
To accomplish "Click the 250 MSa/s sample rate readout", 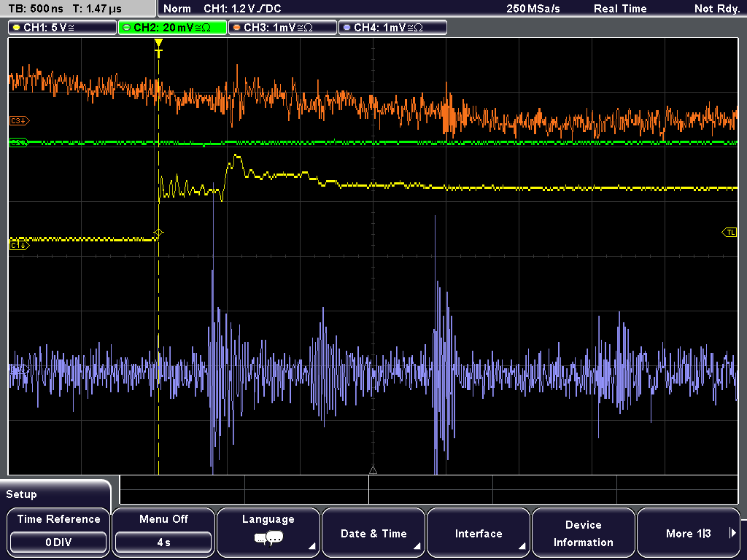I will pyautogui.click(x=533, y=9).
